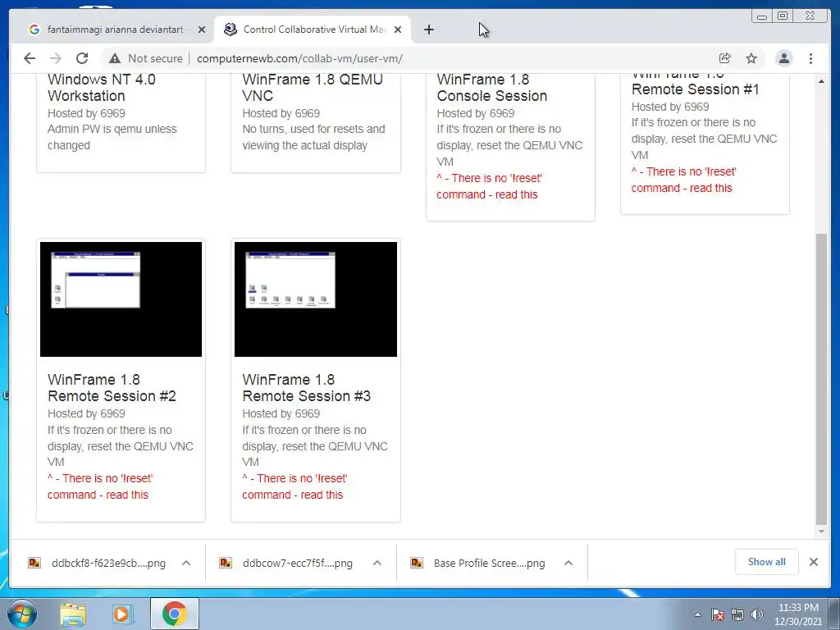The image size is (840, 630).
Task: Open WinFrame 1.8 Remote Session #2 thumbnail
Action: tap(121, 299)
